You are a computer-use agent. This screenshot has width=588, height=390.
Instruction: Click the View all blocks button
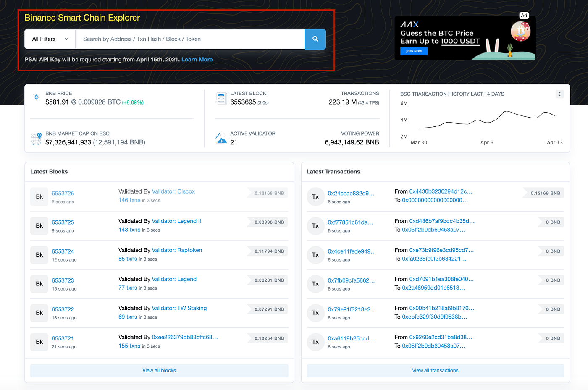159,370
